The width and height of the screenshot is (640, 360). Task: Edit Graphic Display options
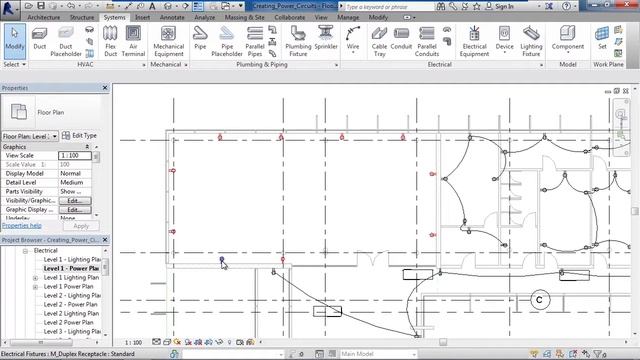75,210
